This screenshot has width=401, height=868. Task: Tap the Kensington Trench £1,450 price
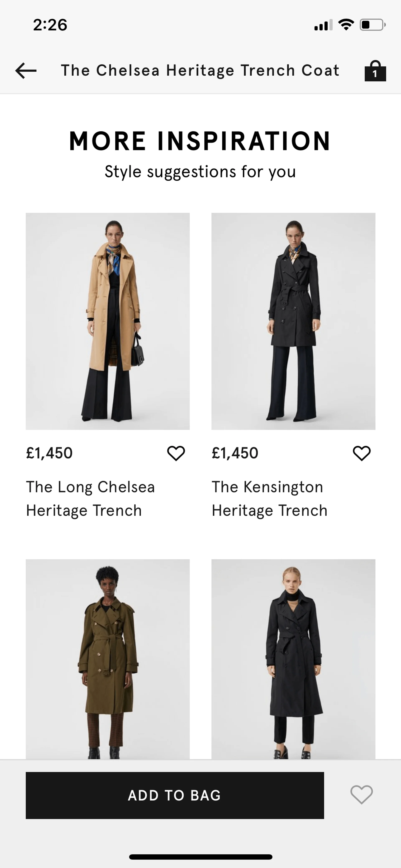235,453
